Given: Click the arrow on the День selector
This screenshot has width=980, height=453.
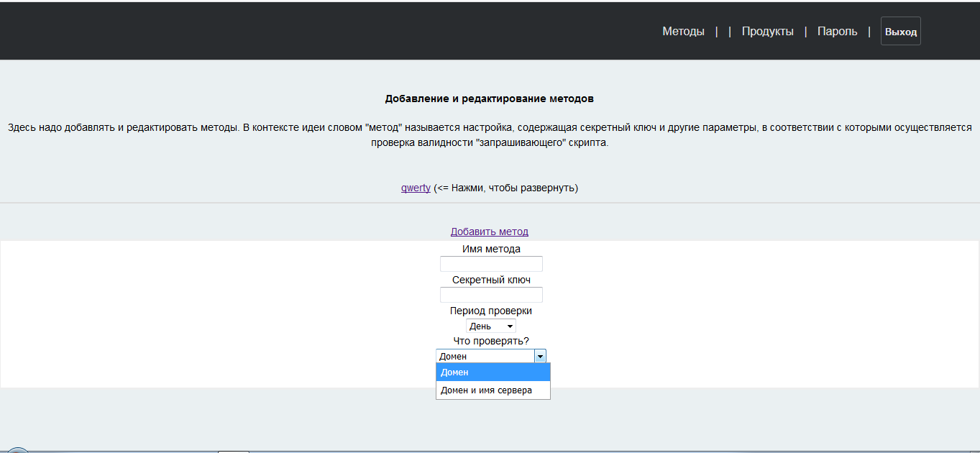Looking at the screenshot, I should tap(510, 326).
